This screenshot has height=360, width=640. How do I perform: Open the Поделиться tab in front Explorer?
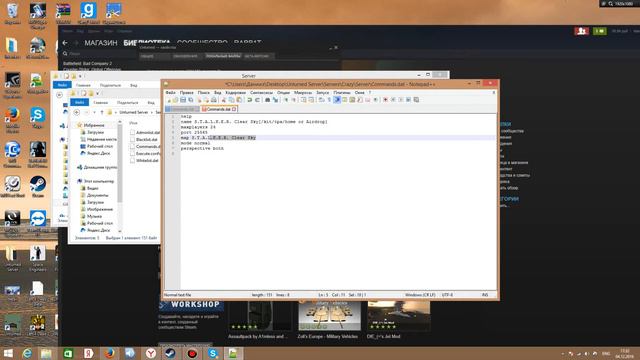127,102
